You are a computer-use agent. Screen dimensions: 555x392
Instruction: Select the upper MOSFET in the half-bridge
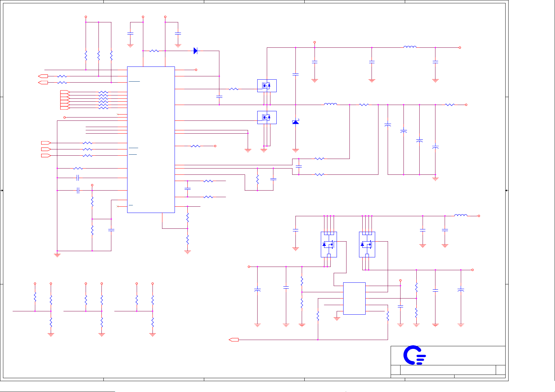[x=266, y=86]
